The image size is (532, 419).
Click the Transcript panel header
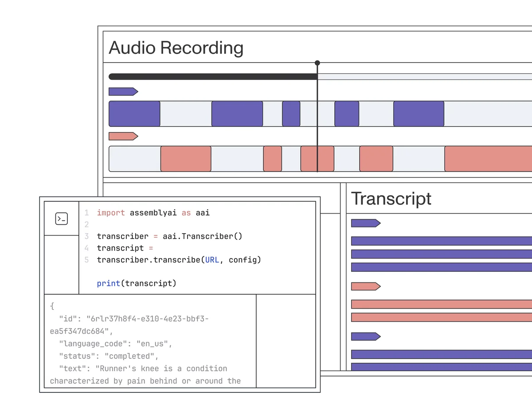click(x=391, y=199)
